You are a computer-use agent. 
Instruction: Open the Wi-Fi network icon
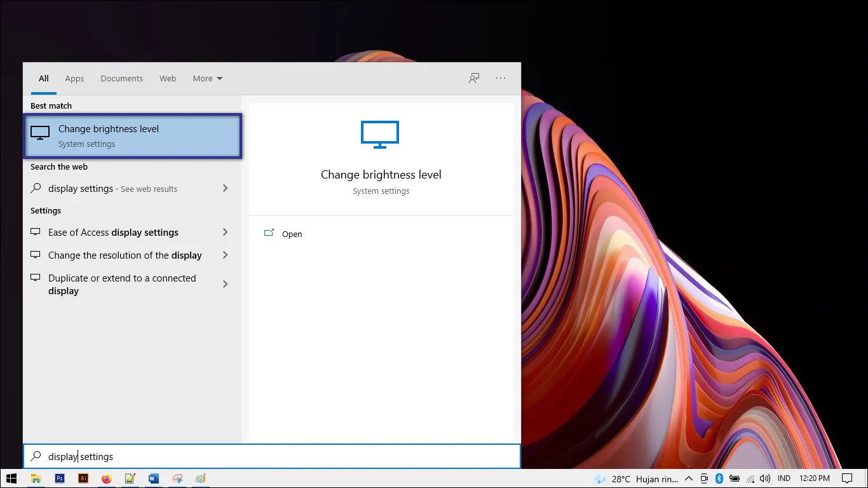click(x=749, y=478)
